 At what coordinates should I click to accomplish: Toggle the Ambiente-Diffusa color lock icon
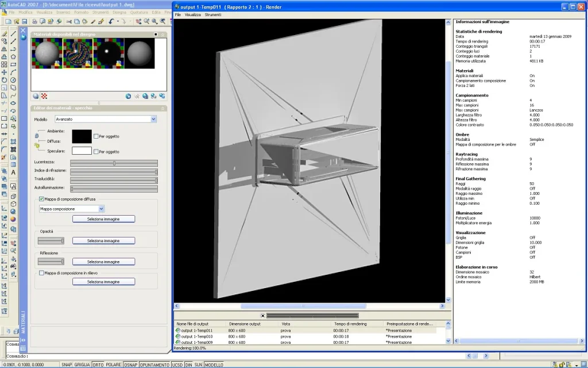[x=37, y=136]
